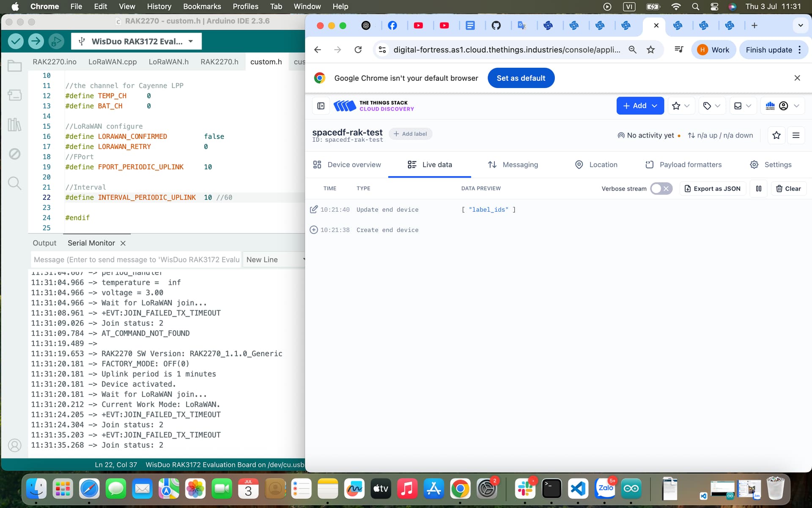Open the LoRaWAN.cpp editor tab
Screen dimensions: 812x508
(112, 62)
